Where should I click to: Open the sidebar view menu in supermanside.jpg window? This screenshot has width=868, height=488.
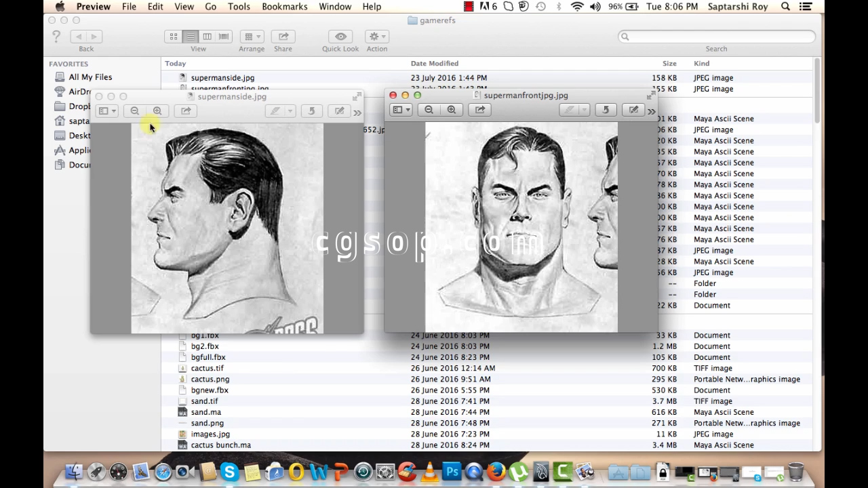[x=106, y=111]
